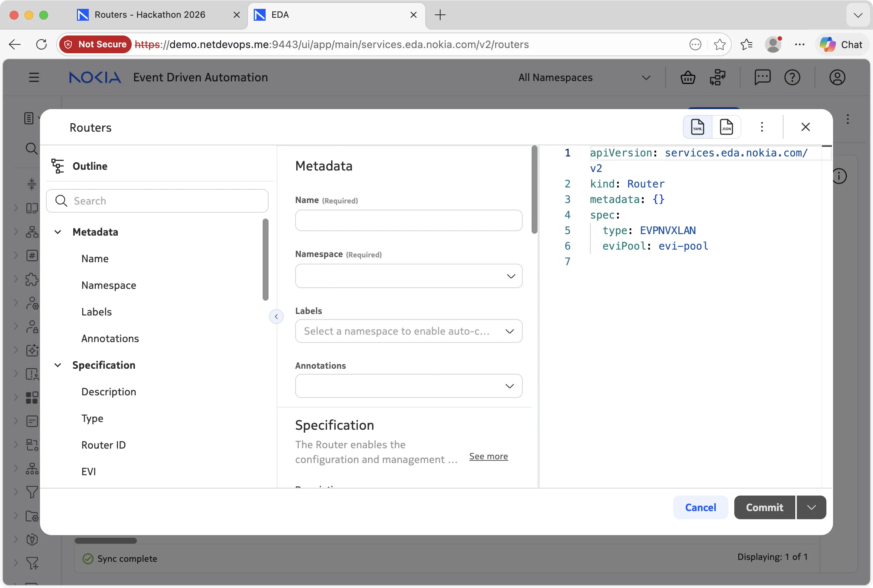
Task: Open the transaction basket icon
Action: point(688,78)
